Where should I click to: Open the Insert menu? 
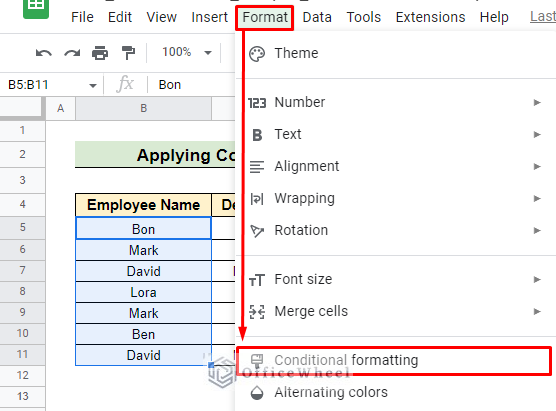click(x=210, y=17)
